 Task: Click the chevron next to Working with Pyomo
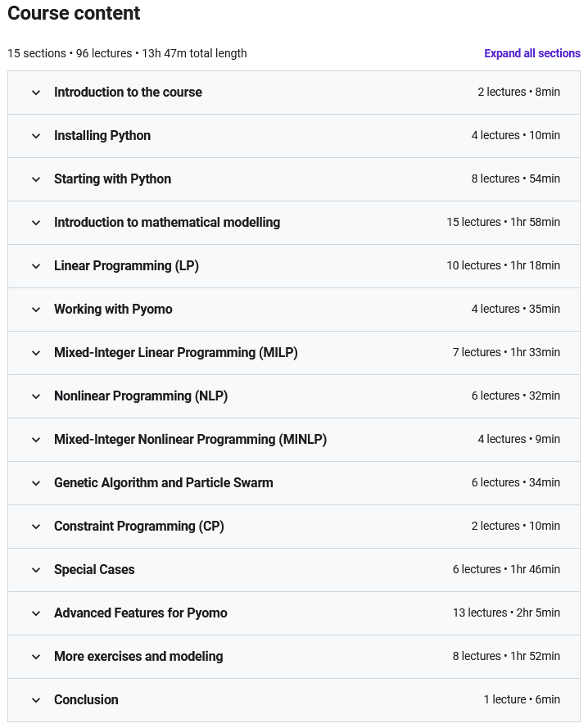[x=36, y=310]
